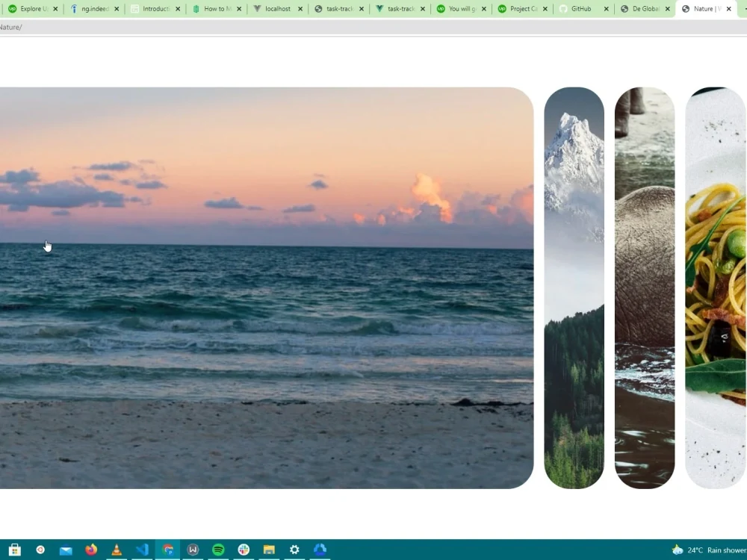Close the second task-tracker tab
The width and height of the screenshot is (747, 560).
point(423,8)
